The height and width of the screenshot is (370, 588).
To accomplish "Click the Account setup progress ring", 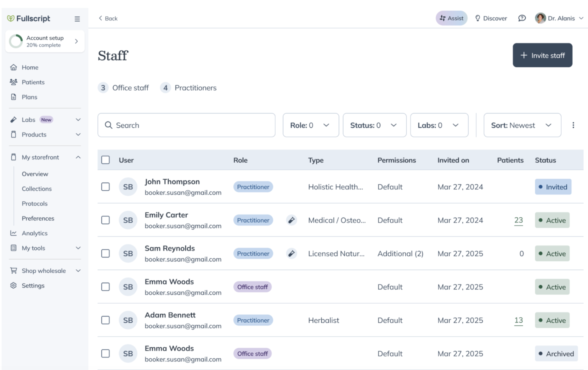I will tap(16, 41).
